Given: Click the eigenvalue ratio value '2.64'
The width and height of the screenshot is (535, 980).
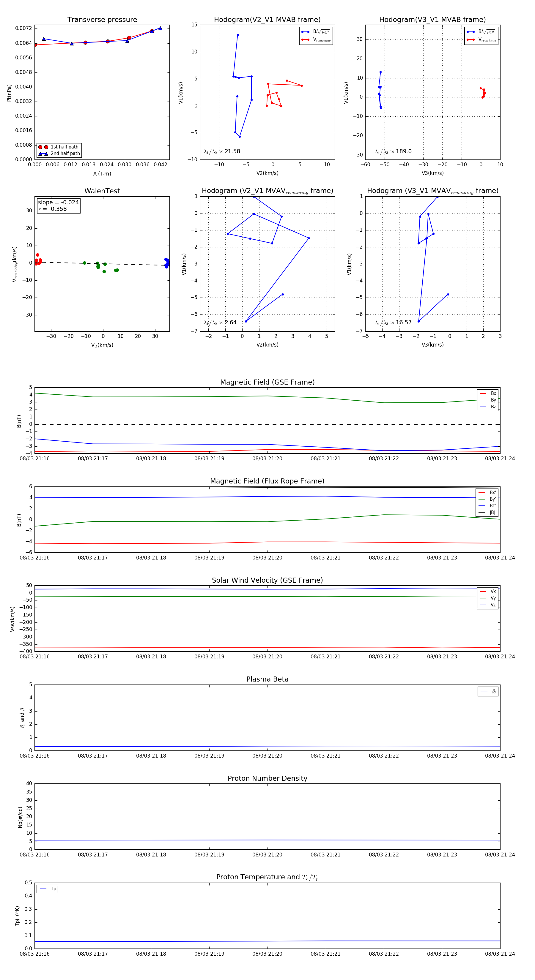Looking at the screenshot, I should tap(231, 323).
